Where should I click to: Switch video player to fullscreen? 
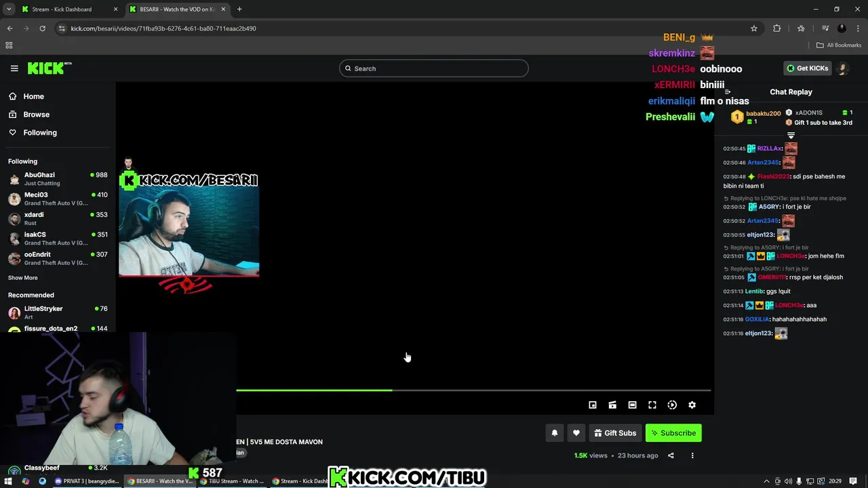(652, 405)
